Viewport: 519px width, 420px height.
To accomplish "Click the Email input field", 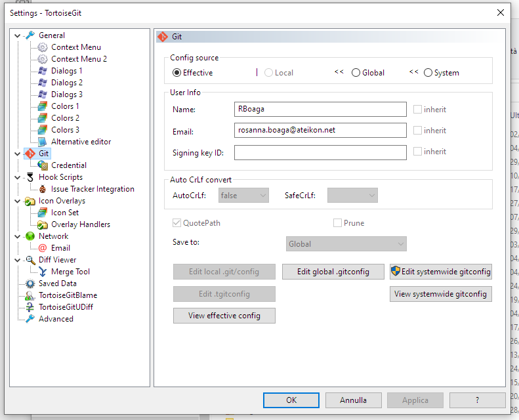I will (320, 131).
